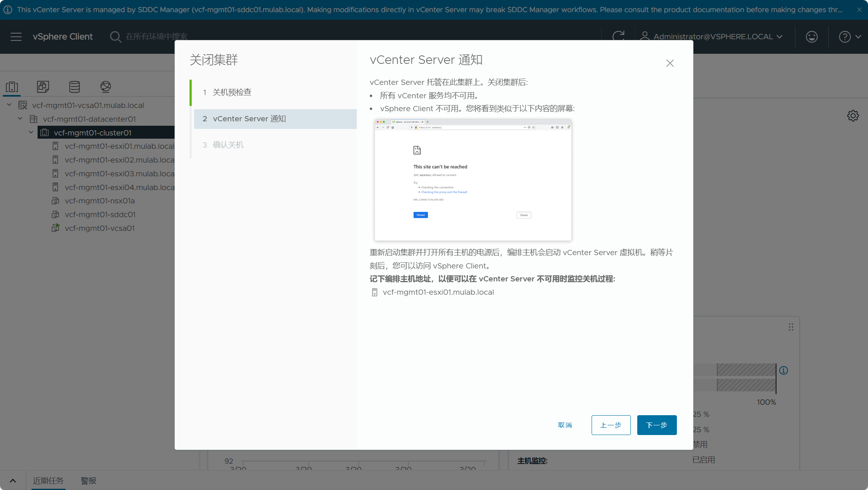
Task: Switch to the 警报 tab
Action: (88, 481)
